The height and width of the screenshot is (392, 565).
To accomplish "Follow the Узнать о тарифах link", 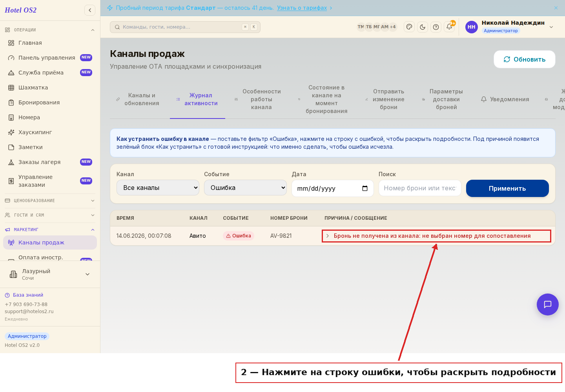I will pos(302,8).
